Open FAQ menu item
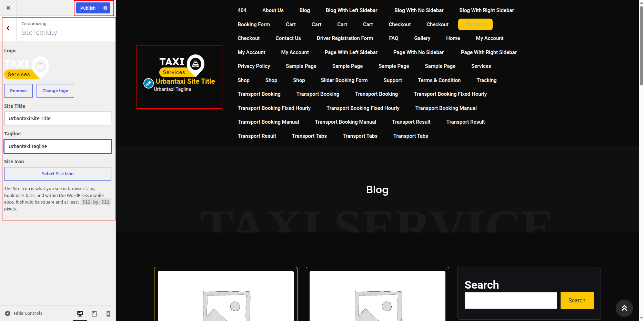Viewport: 644px width, 321px height. coord(393,38)
